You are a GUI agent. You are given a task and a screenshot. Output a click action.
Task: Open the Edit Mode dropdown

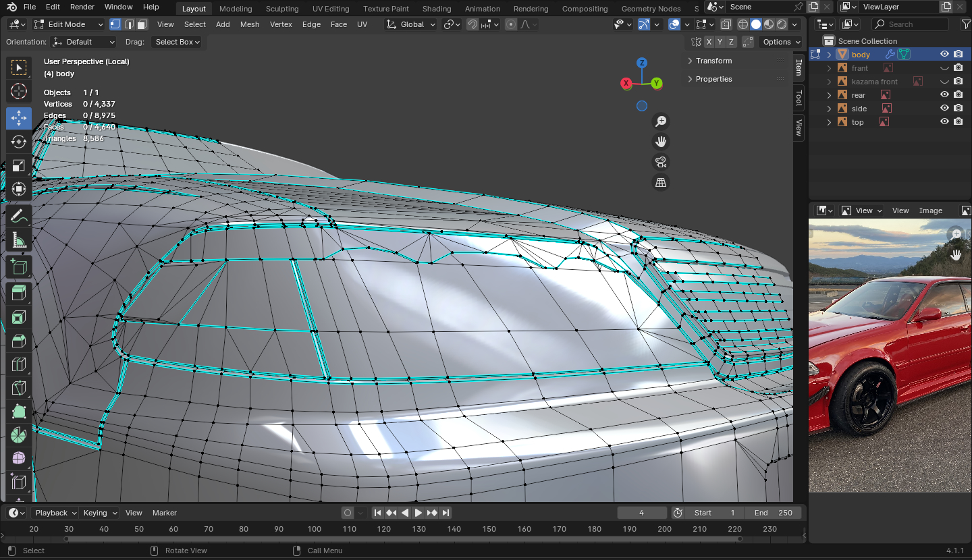69,24
